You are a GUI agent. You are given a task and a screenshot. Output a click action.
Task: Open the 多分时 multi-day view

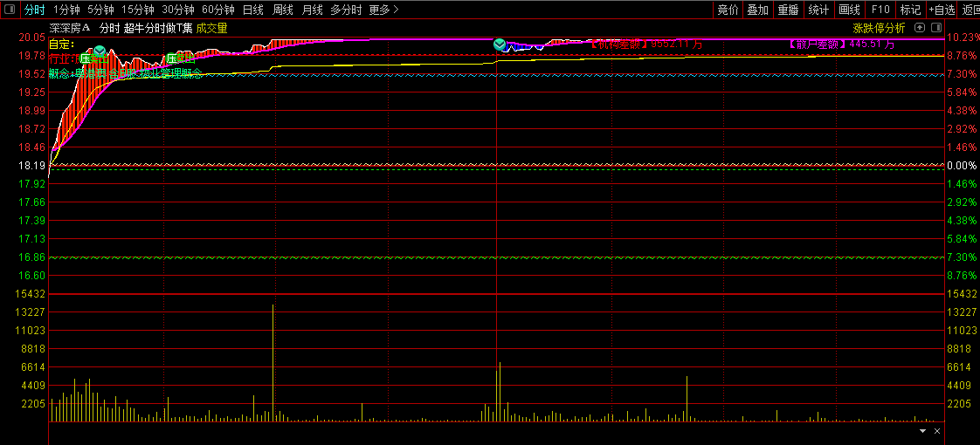(x=346, y=10)
